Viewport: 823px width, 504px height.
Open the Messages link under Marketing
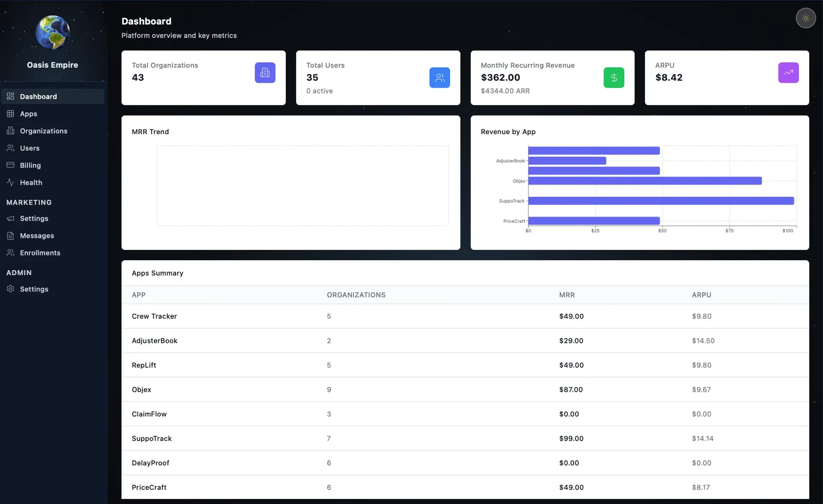pyautogui.click(x=53, y=236)
